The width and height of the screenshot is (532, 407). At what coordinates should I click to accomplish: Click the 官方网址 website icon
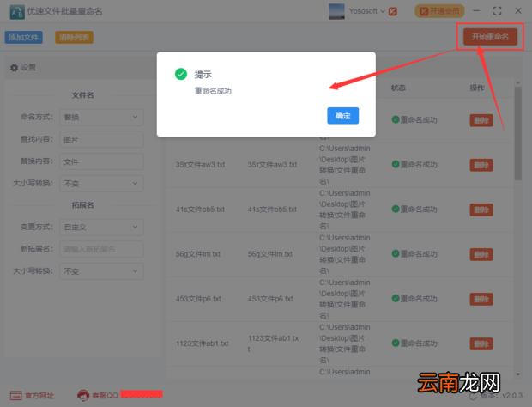pos(15,396)
